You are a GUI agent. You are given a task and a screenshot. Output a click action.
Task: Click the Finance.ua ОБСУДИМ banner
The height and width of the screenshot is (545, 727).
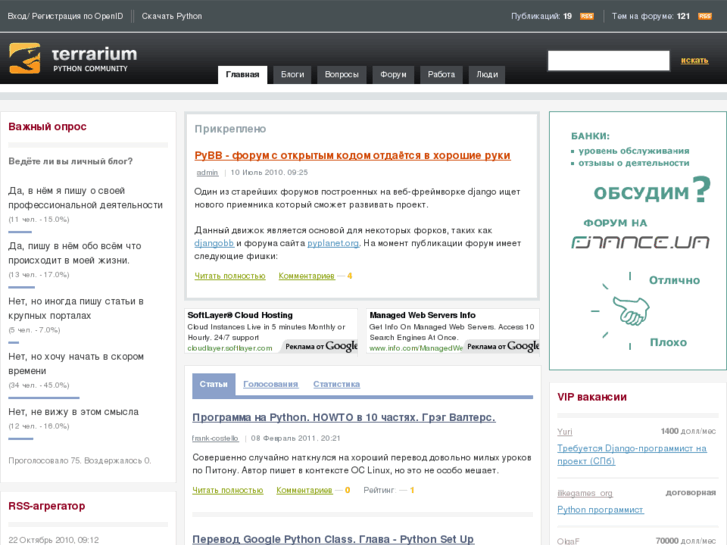638,241
